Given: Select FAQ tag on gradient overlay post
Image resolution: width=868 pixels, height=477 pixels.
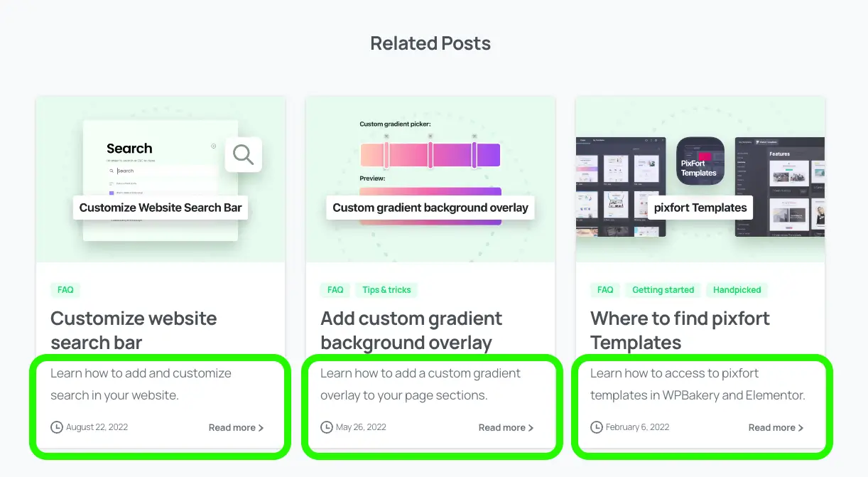Looking at the screenshot, I should coord(335,290).
